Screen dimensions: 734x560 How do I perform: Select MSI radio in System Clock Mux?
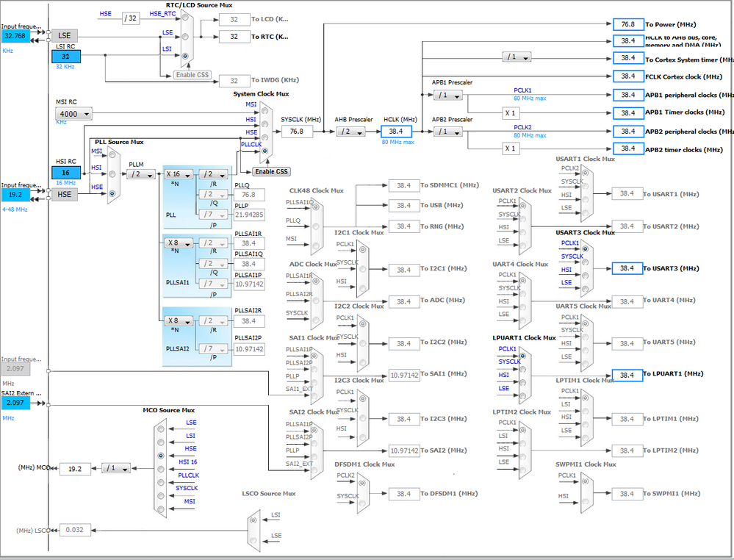(x=265, y=110)
